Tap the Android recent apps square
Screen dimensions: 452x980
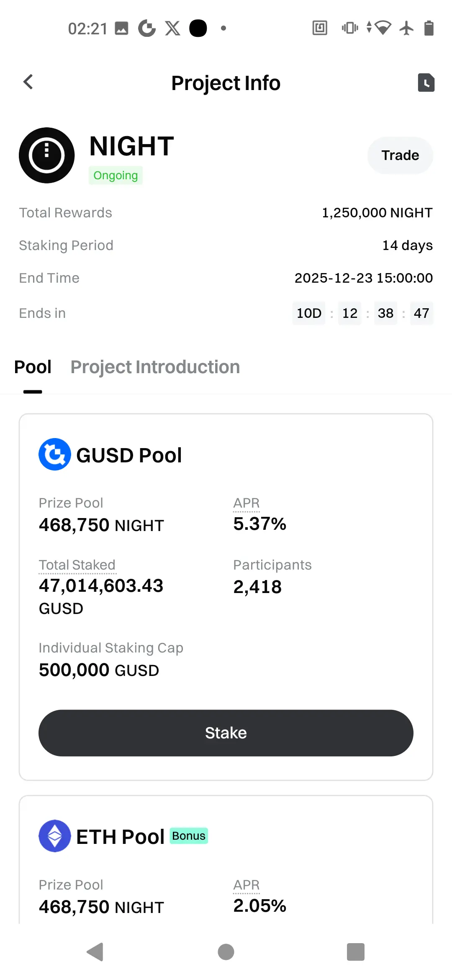356,952
